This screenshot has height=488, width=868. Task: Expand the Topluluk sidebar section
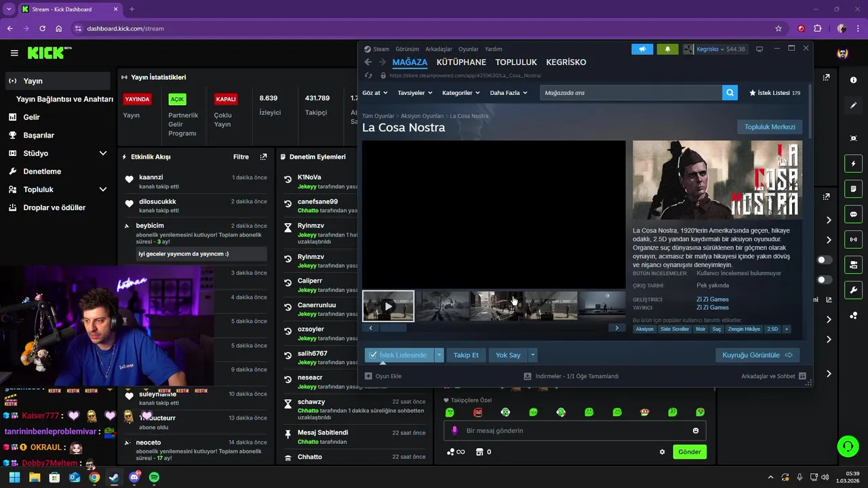click(103, 189)
